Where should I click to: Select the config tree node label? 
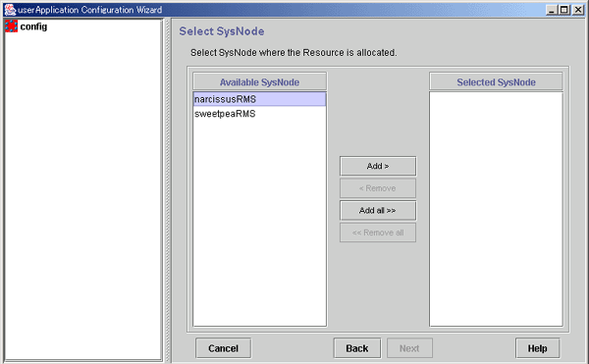click(33, 26)
